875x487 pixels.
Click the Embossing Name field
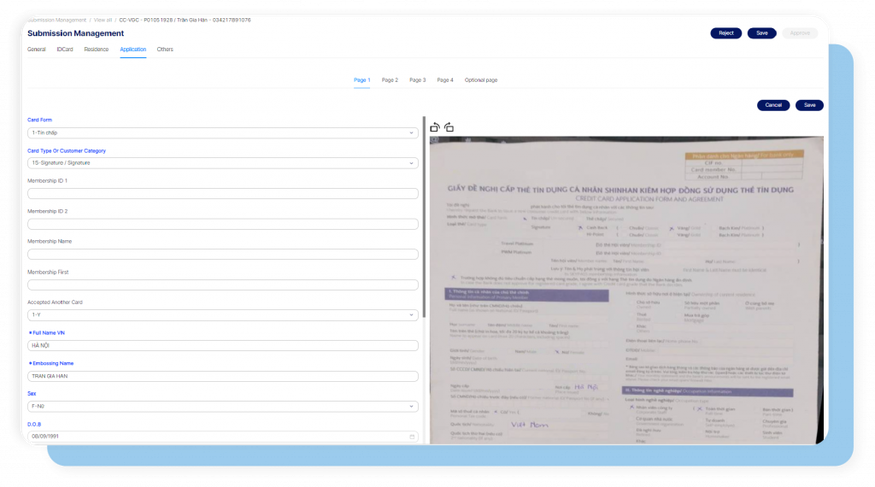pyautogui.click(x=223, y=377)
